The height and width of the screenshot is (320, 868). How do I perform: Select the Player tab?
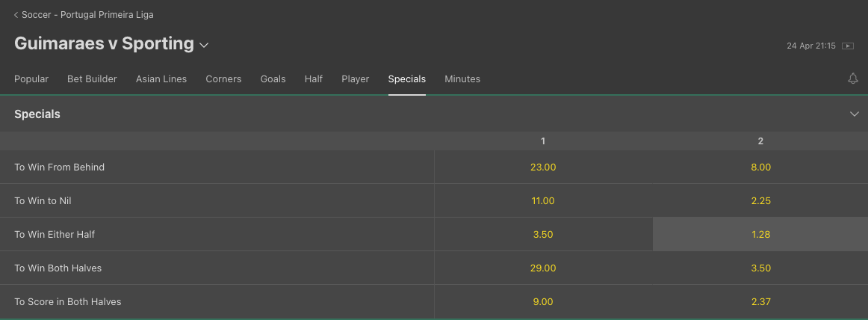click(x=356, y=79)
